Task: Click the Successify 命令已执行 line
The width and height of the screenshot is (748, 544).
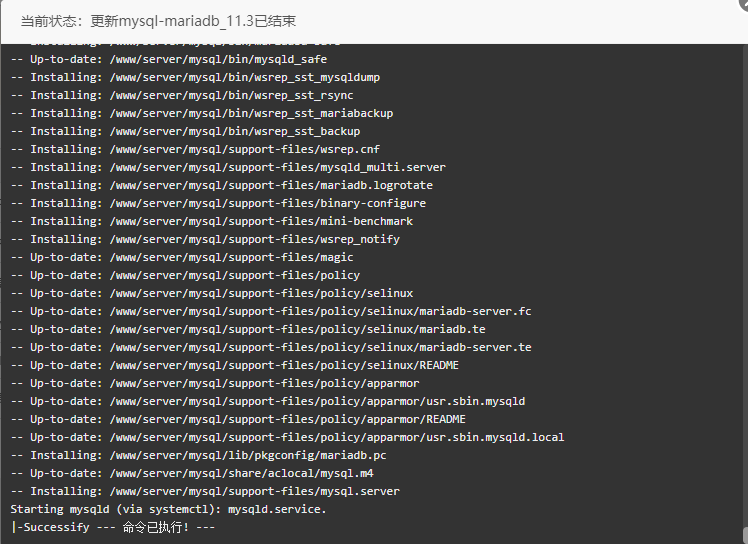Action: [113, 527]
